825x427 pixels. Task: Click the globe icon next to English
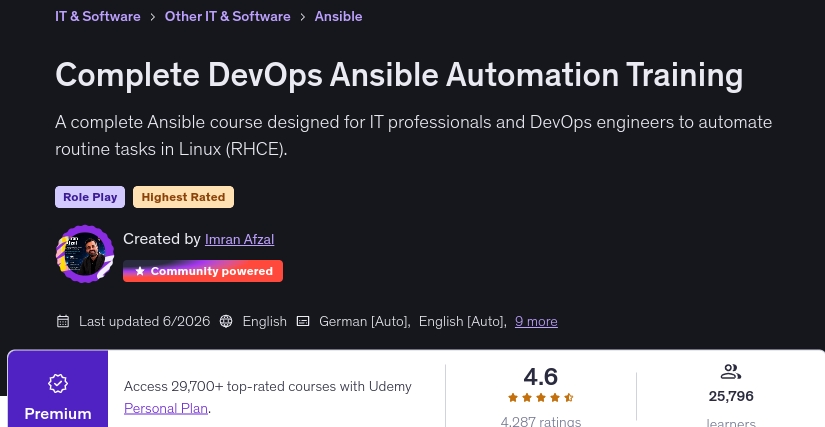(x=226, y=321)
